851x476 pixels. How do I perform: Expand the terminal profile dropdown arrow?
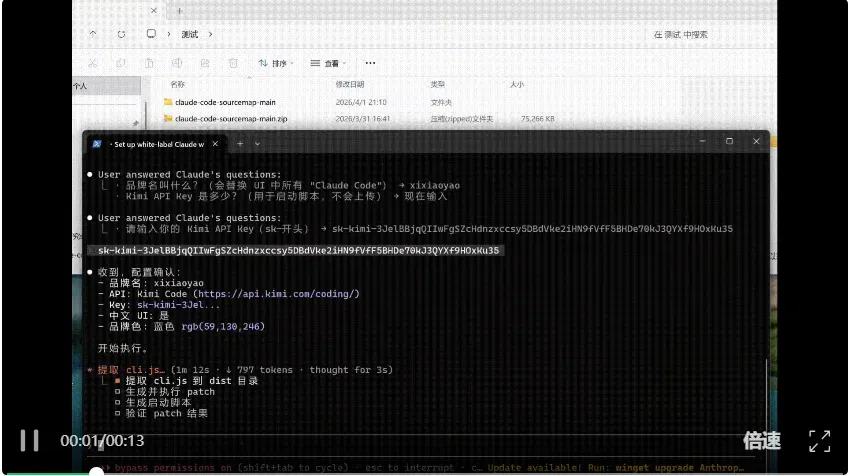[x=257, y=144]
